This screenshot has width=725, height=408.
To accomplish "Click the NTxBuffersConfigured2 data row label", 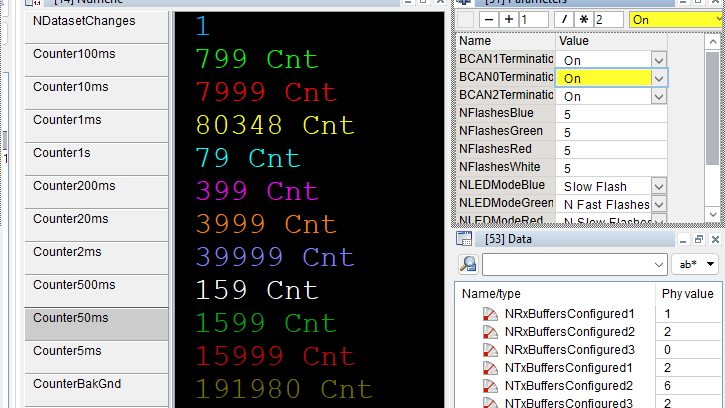I will 569,386.
